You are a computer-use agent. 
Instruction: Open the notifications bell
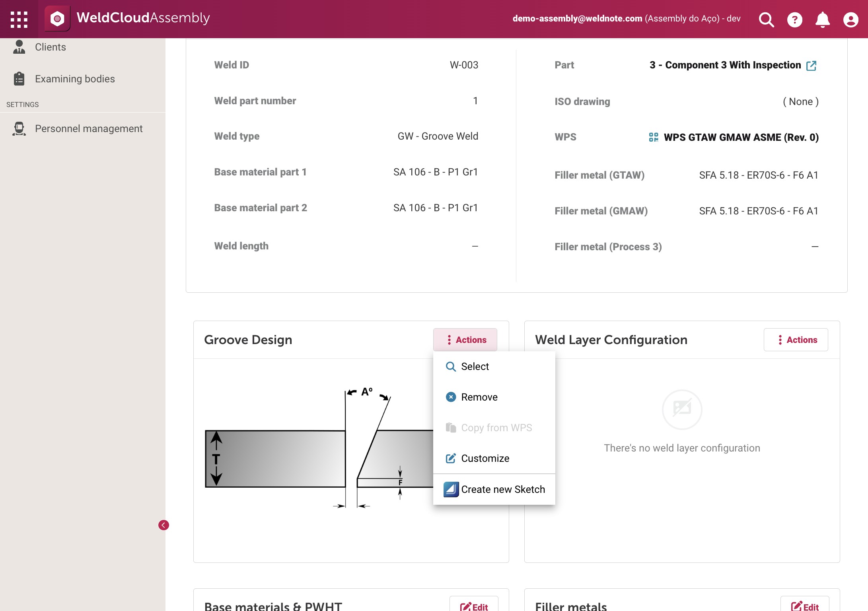click(822, 19)
